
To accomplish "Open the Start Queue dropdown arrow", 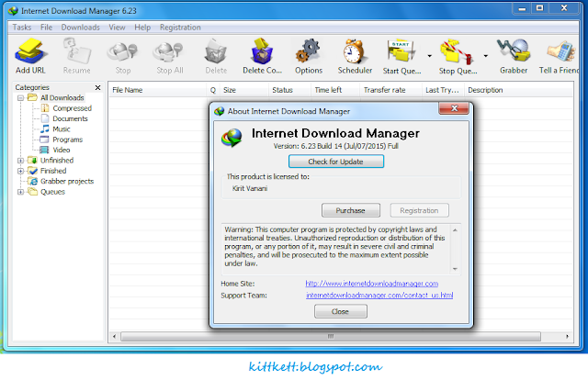I will 429,56.
